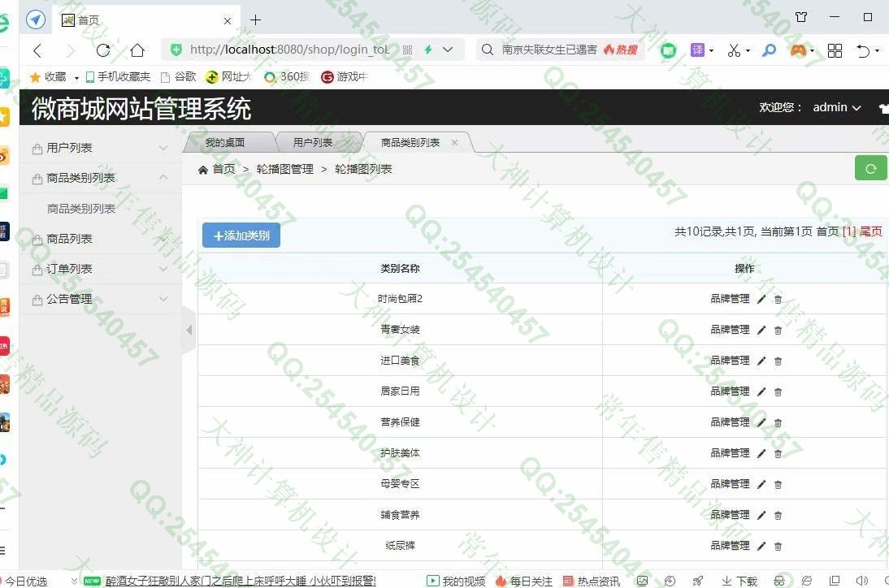Open the extensions grid icon
Screen dimensions: 889x588
tap(835, 50)
